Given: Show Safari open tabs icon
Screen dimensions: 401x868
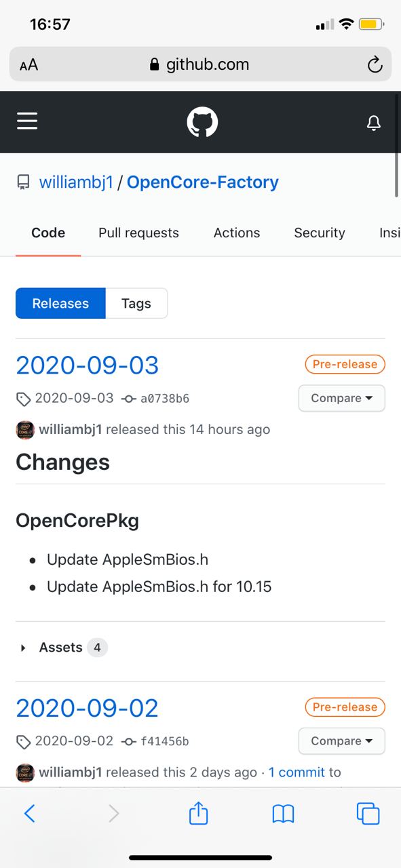Looking at the screenshot, I should (x=368, y=813).
